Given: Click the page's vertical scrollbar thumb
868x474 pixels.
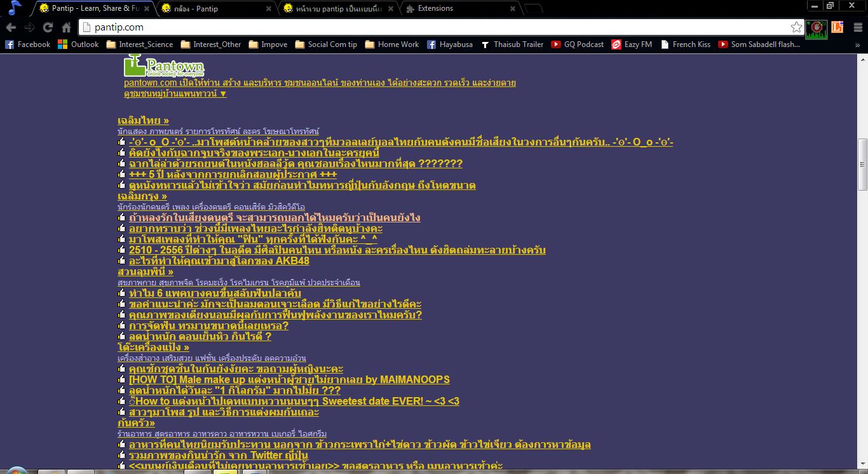Looking at the screenshot, I should tap(862, 164).
